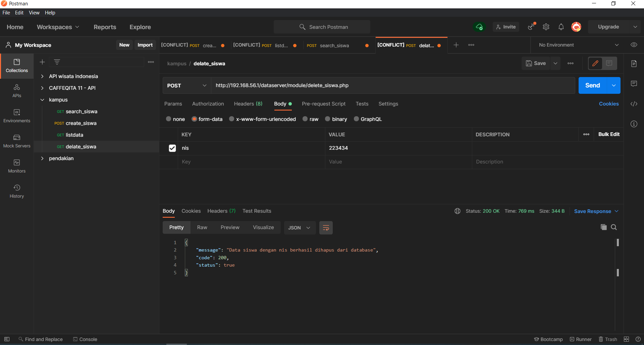Open the No Environment dropdown
Screen dimensions: 644x345
579,45
